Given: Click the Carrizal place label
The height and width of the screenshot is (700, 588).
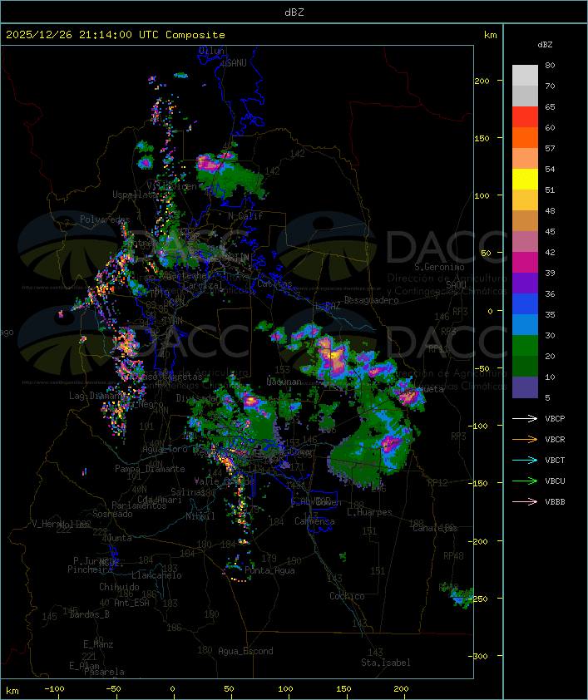Looking at the screenshot, I should 203,285.
